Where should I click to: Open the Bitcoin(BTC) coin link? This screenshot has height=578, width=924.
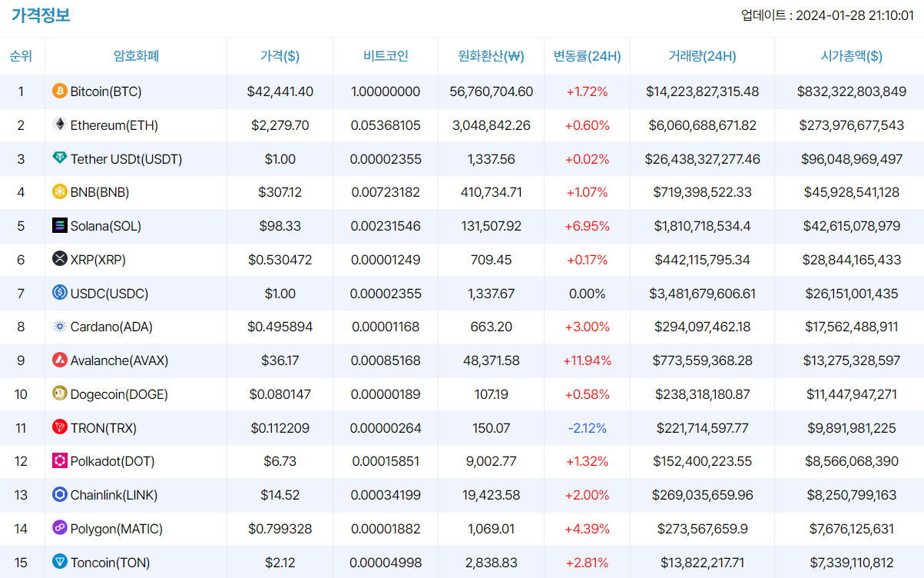(x=106, y=91)
